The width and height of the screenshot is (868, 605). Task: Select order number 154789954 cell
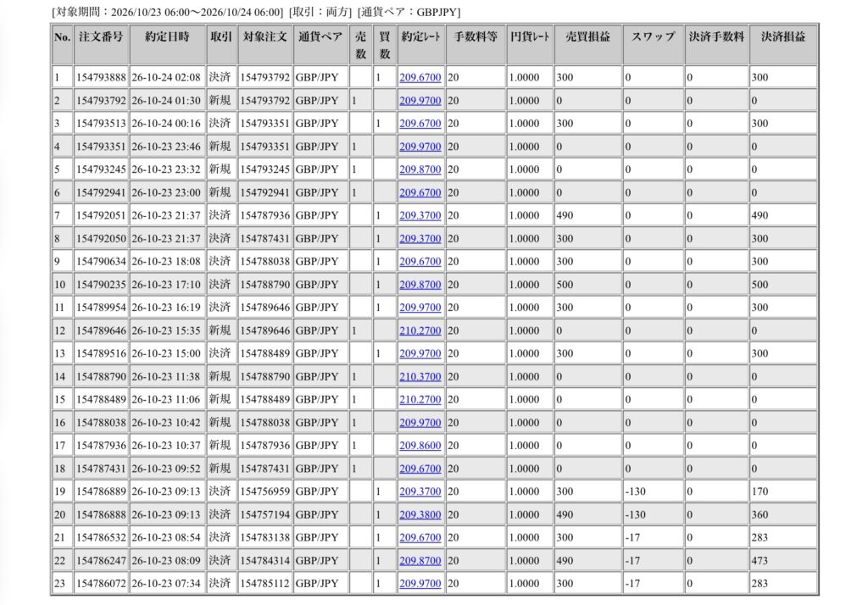tap(102, 308)
